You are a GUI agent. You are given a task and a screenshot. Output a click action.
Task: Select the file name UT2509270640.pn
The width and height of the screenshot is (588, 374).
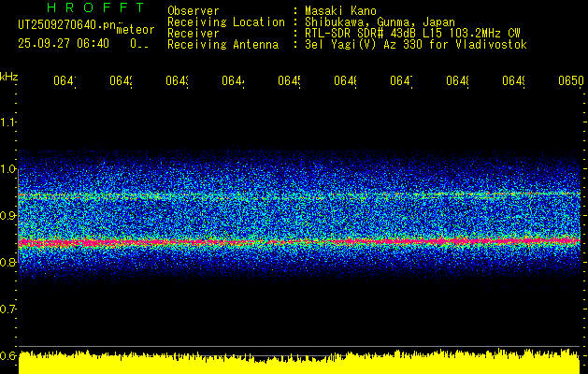[x=67, y=24]
